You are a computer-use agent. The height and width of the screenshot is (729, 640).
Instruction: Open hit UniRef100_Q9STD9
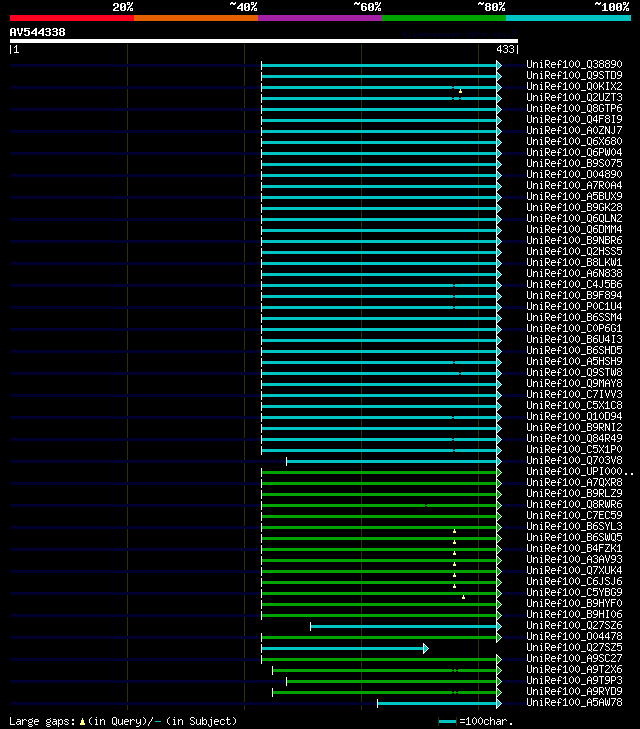(x=574, y=75)
